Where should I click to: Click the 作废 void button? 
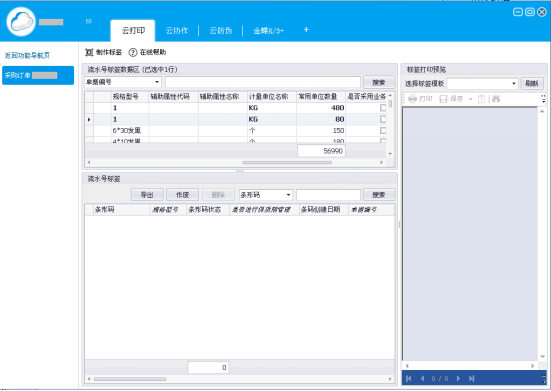point(182,195)
